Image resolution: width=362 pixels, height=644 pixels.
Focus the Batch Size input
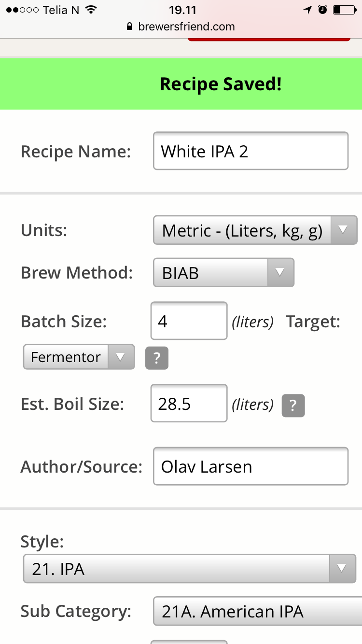click(189, 321)
